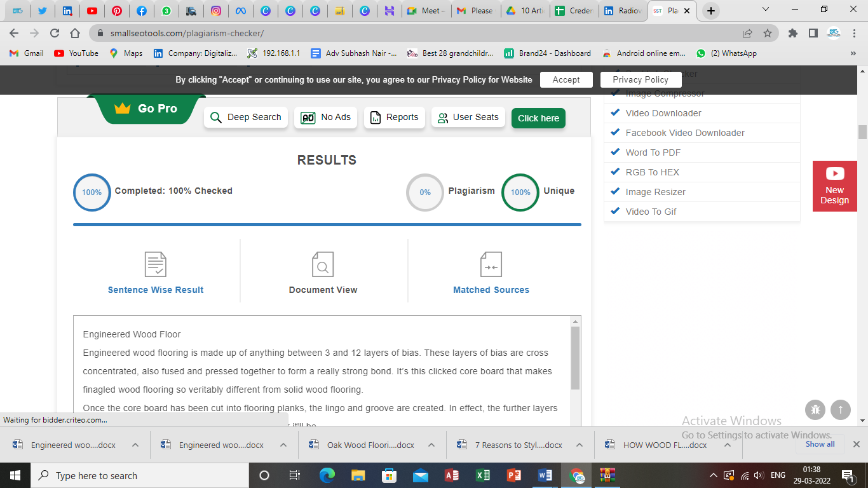The width and height of the screenshot is (868, 488).
Task: Open the Chrome profile avatar menu
Action: [834, 33]
